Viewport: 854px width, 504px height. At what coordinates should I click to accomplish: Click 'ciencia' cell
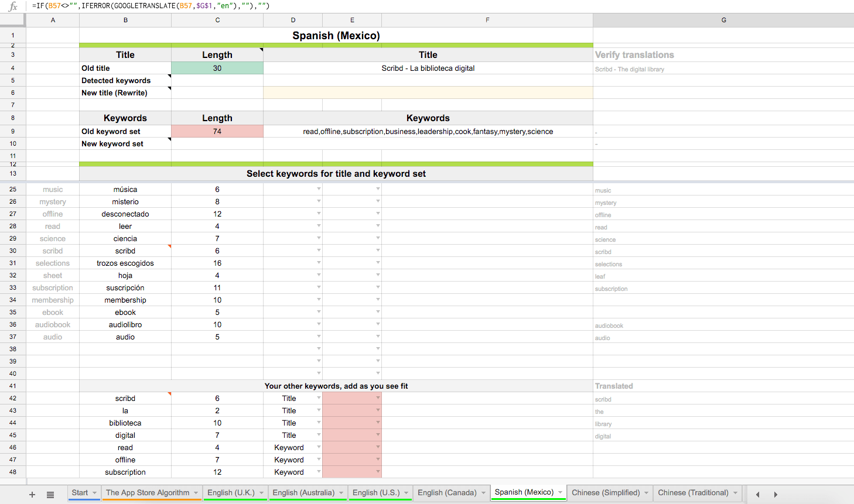tap(125, 238)
